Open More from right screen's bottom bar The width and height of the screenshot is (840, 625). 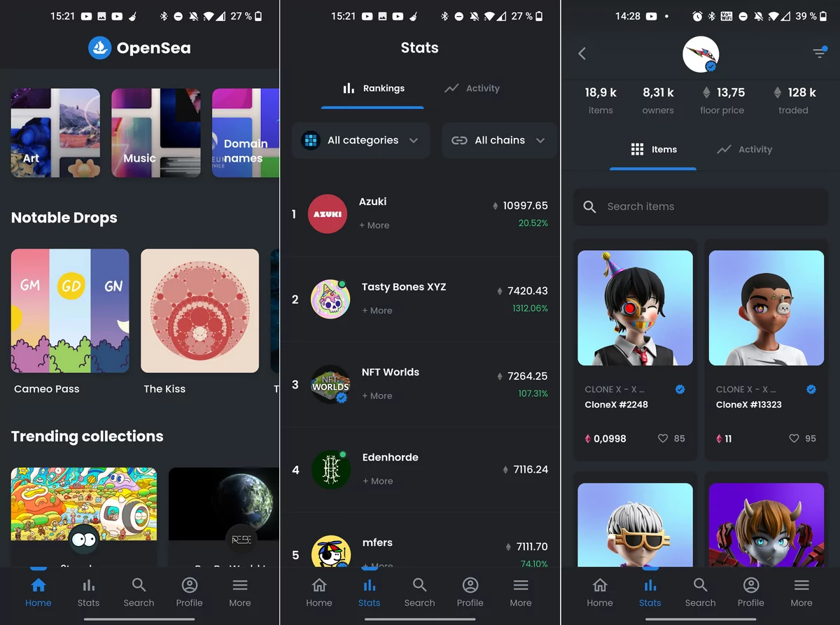[801, 592]
